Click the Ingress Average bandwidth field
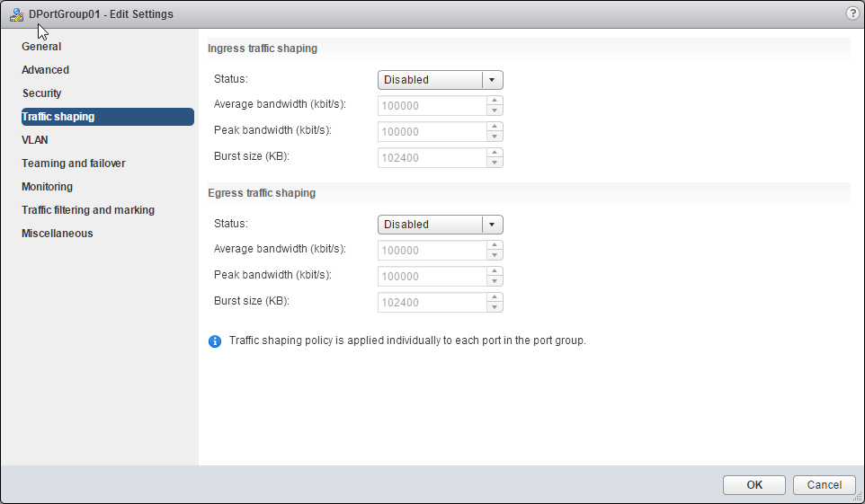865x504 pixels. point(432,106)
